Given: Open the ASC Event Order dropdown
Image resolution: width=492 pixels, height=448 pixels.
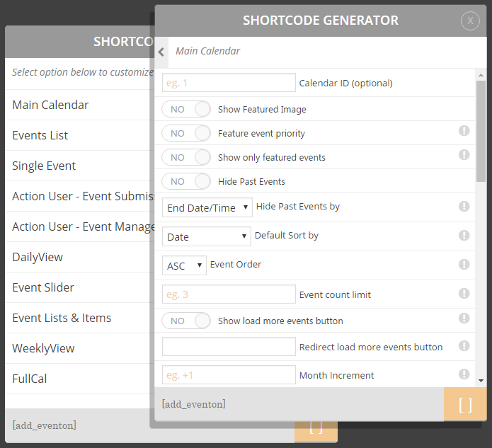Looking at the screenshot, I should pyautogui.click(x=184, y=265).
